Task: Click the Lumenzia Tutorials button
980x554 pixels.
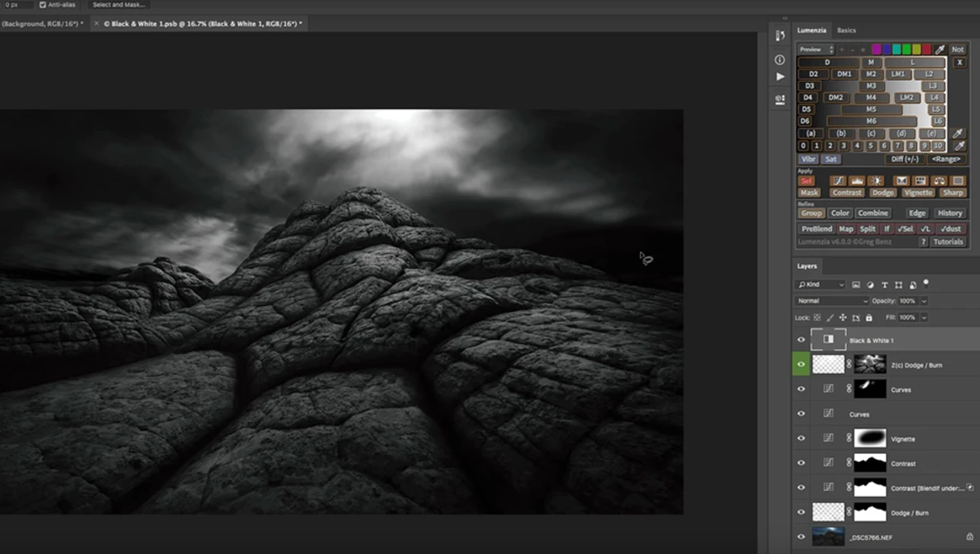Action: (x=948, y=241)
